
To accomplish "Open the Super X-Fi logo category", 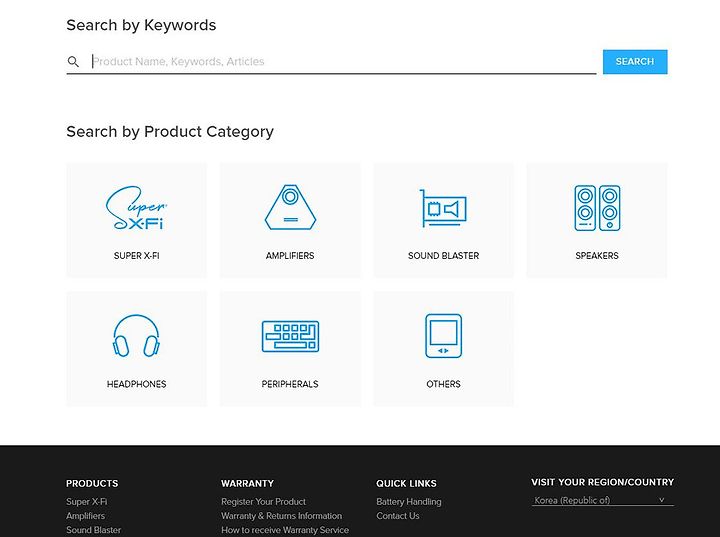I will 136,208.
